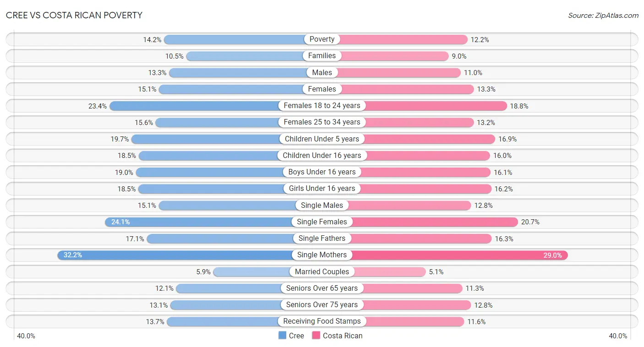Open the ZipAtlas.com source link
Viewport: 644px width, 347px height.
click(603, 15)
